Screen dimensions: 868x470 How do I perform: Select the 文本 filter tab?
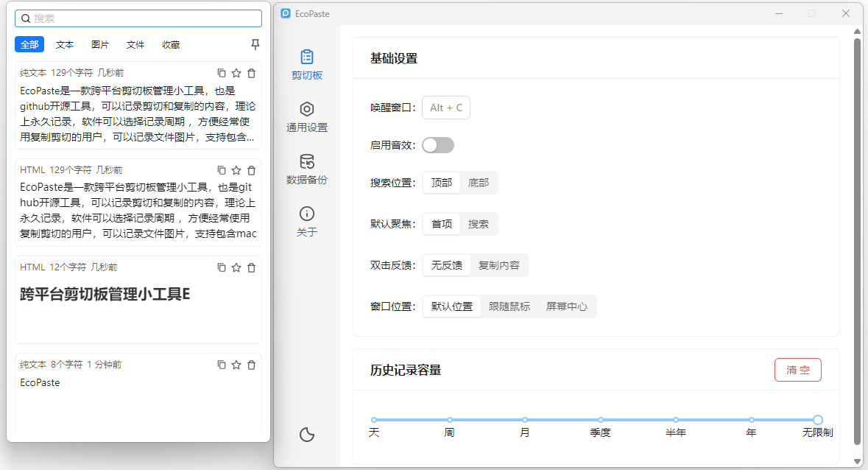(65, 44)
